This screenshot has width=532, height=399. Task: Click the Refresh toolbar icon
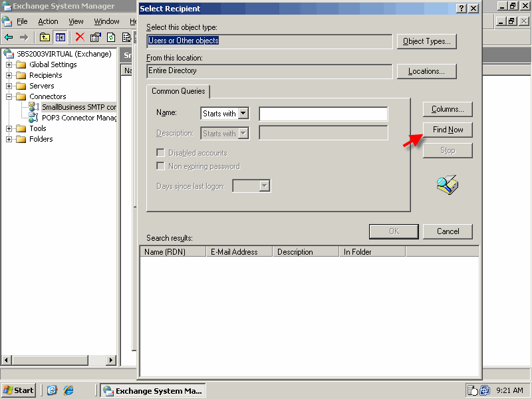[x=111, y=37]
